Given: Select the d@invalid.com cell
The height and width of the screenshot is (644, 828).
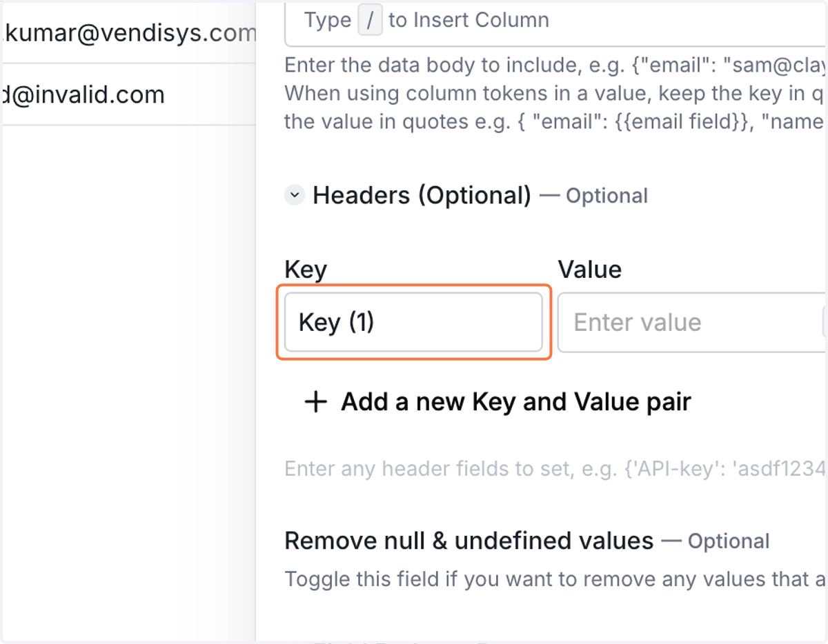Looking at the screenshot, I should [128, 94].
